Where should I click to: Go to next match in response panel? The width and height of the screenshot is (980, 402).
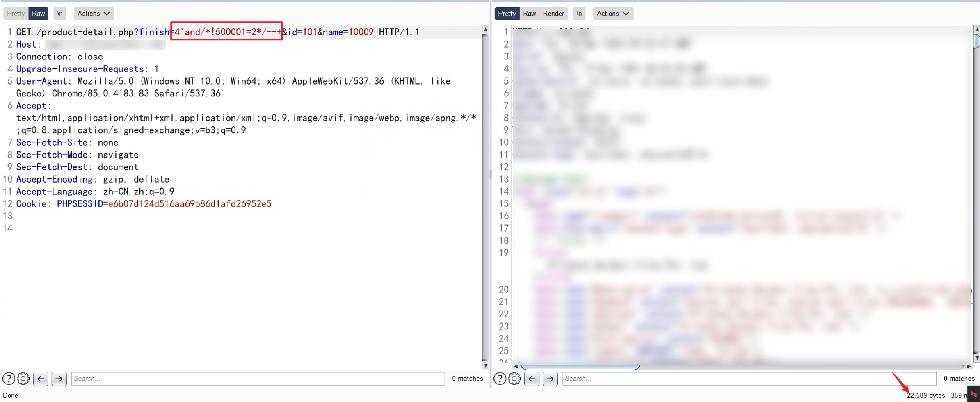(550, 379)
